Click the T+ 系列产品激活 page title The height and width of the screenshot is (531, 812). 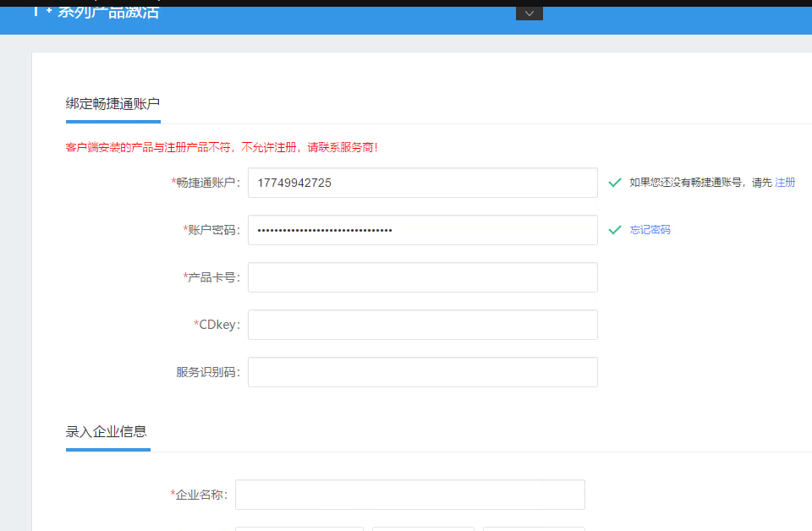(96, 11)
